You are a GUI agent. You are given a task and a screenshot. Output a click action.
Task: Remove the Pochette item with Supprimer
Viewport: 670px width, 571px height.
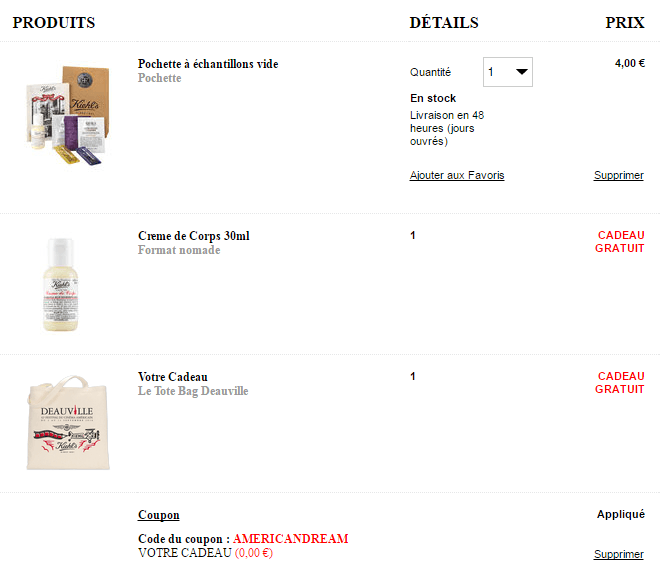point(618,175)
